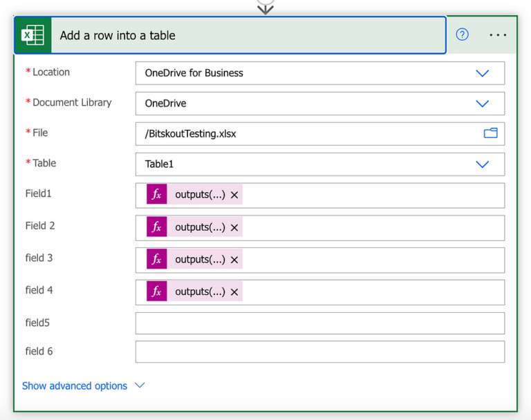This screenshot has width=531, height=420.
Task: Remove the outputs expression from field 4
Action: tap(234, 292)
